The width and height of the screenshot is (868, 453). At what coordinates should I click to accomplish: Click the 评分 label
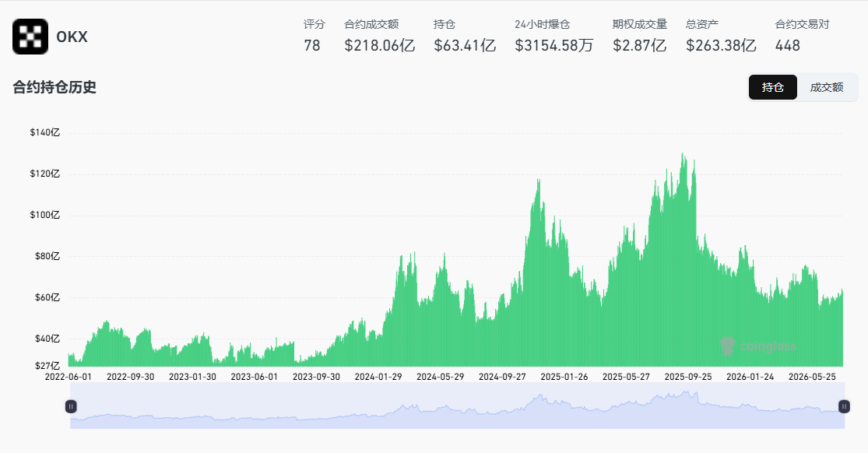point(315,24)
